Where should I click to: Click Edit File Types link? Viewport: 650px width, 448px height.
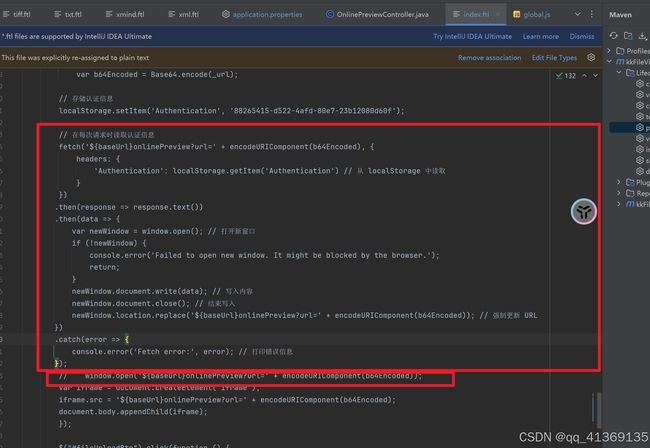(x=554, y=58)
